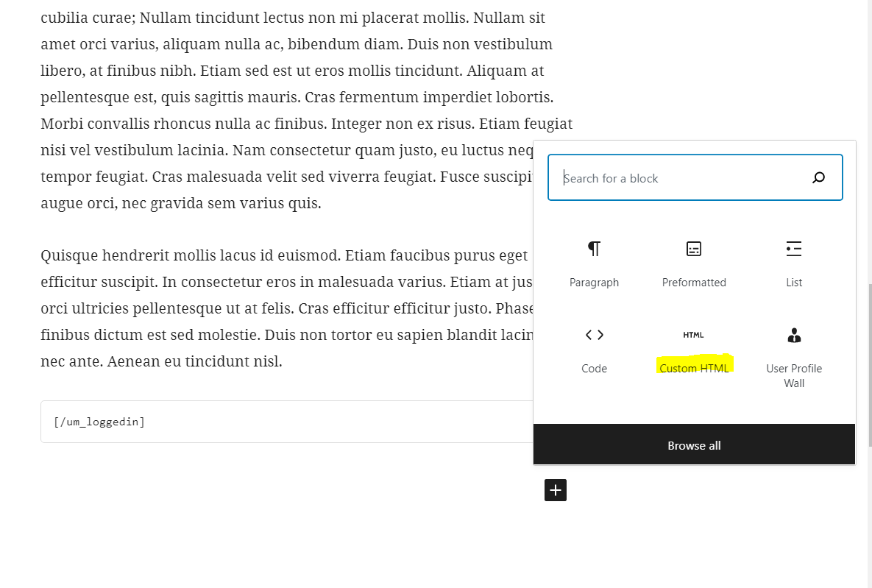
Task: Open Browse all blocks
Action: tap(694, 444)
